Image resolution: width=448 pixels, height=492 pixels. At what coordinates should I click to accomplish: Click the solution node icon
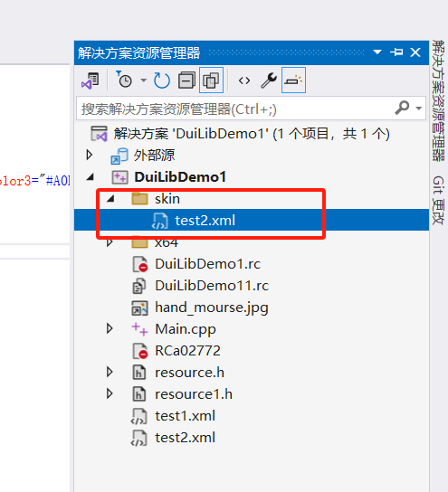[x=100, y=134]
